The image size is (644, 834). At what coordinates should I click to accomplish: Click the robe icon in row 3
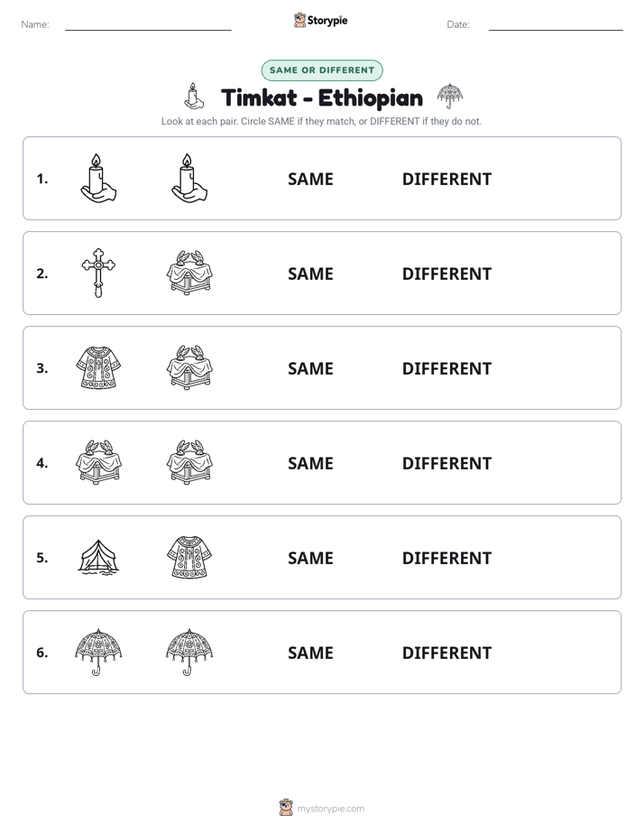pos(98,367)
